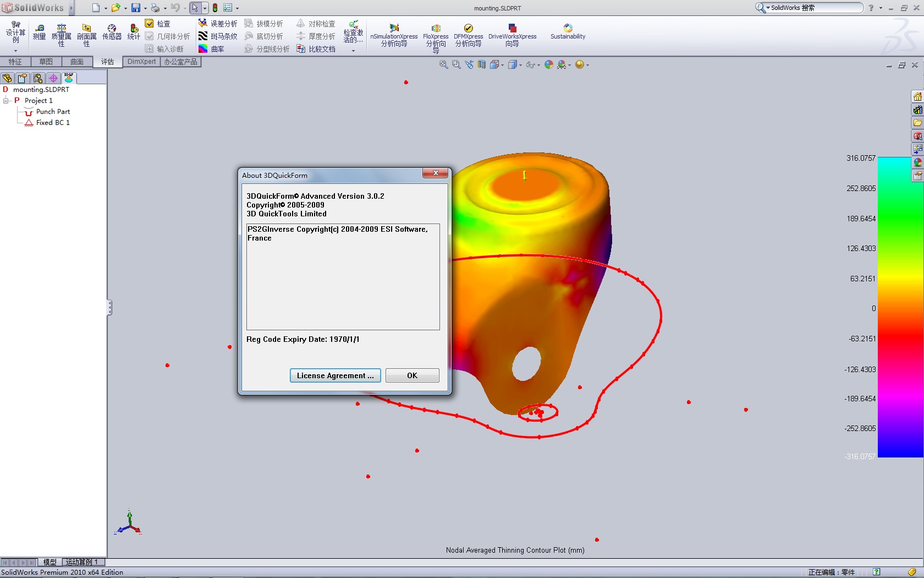Open the FeatureManager design tree tab

tap(7, 78)
